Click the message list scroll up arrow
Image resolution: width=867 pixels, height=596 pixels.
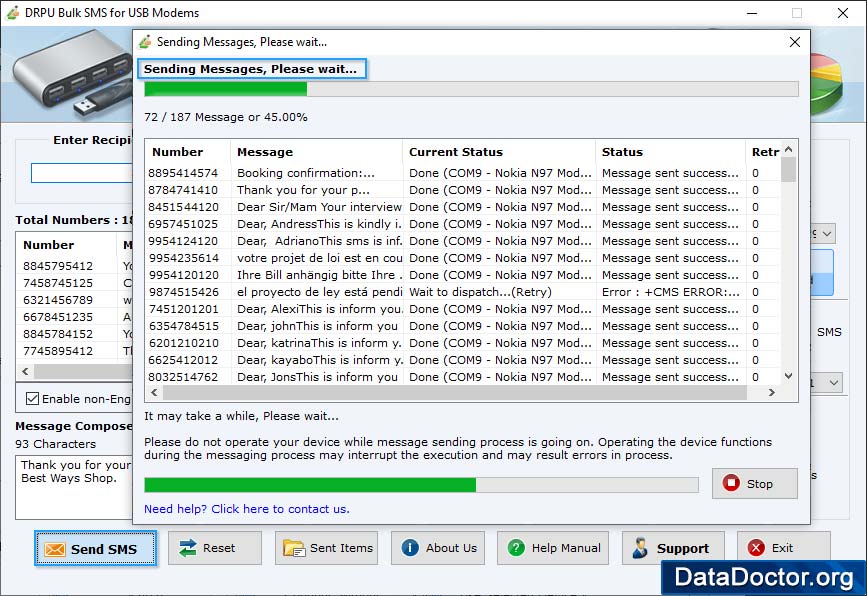click(x=788, y=149)
